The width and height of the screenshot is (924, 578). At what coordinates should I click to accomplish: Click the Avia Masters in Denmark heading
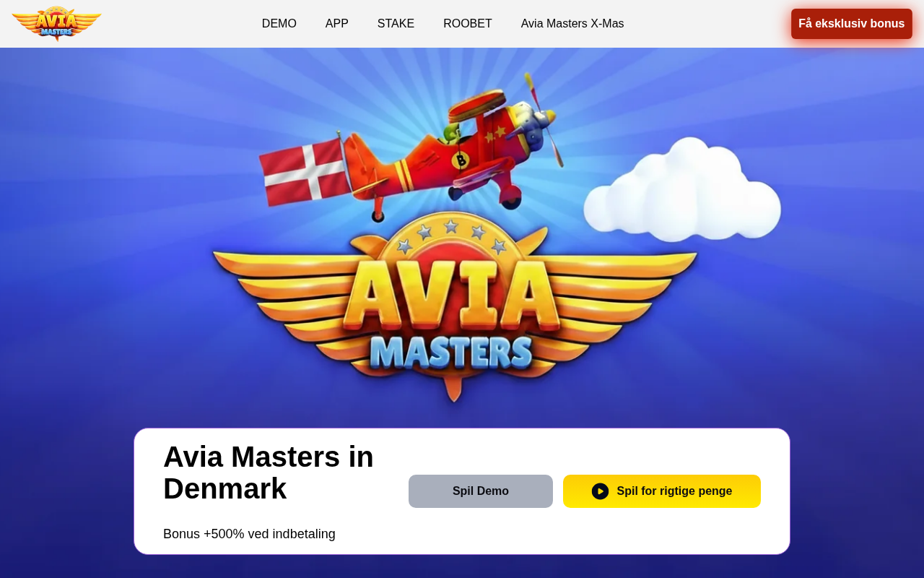click(269, 473)
